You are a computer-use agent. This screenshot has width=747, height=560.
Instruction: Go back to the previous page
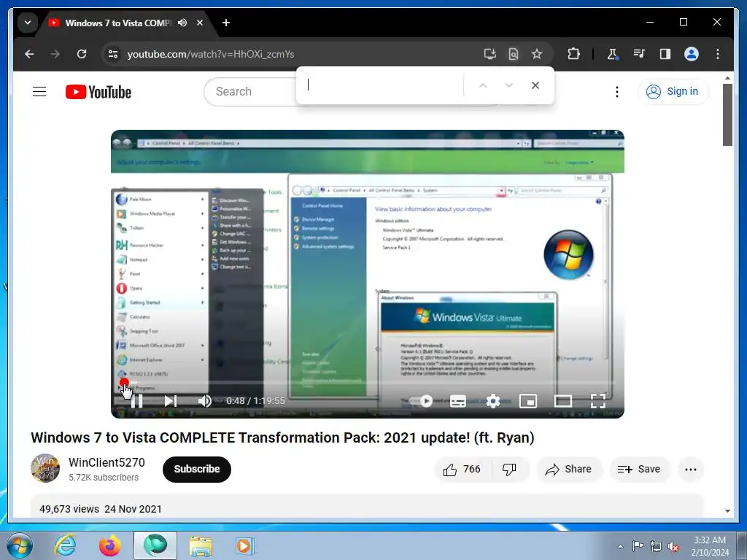pyautogui.click(x=29, y=54)
